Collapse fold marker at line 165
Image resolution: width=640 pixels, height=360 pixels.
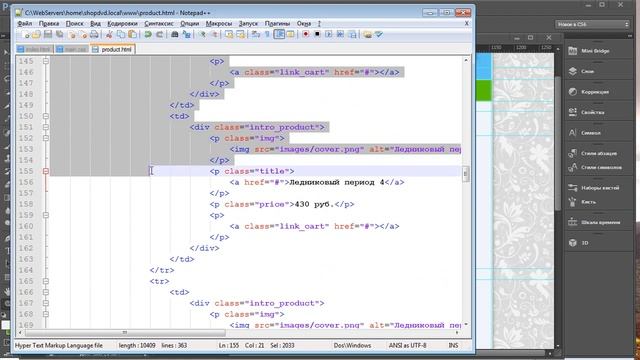46,281
